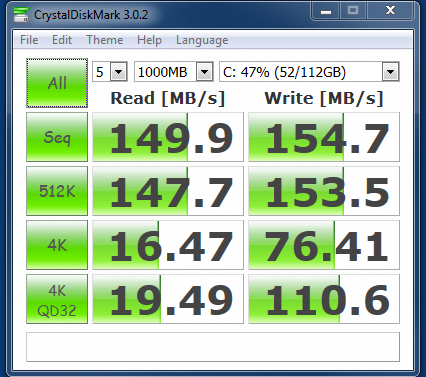Click the 4K write result 76.41
Image resolution: width=426 pixels, height=377 pixels.
pos(324,245)
